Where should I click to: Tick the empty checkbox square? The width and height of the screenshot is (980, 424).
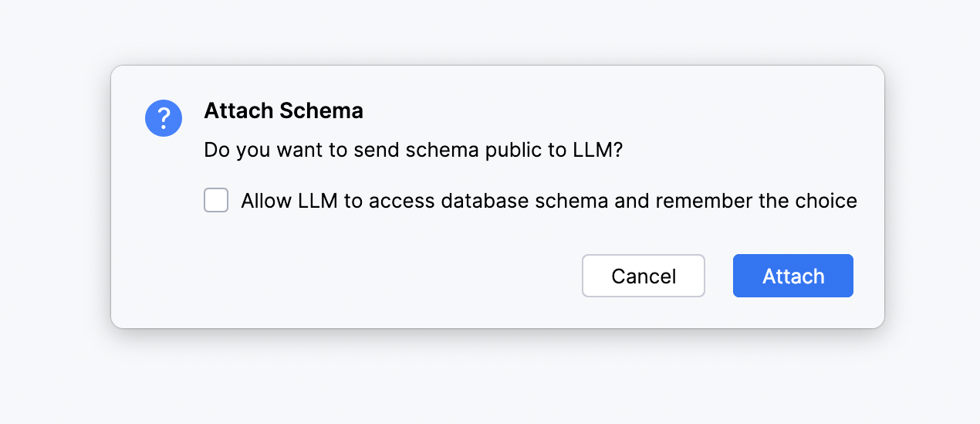point(216,201)
